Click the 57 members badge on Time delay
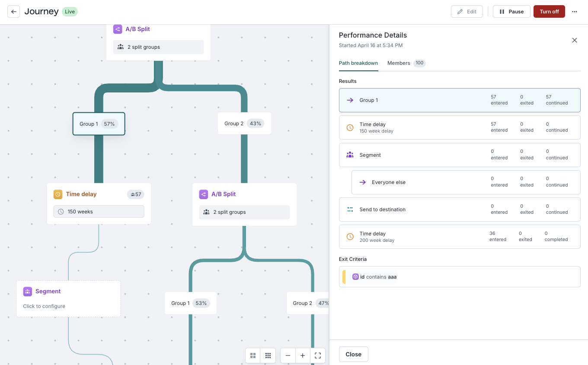The height and width of the screenshot is (365, 588). 136,194
